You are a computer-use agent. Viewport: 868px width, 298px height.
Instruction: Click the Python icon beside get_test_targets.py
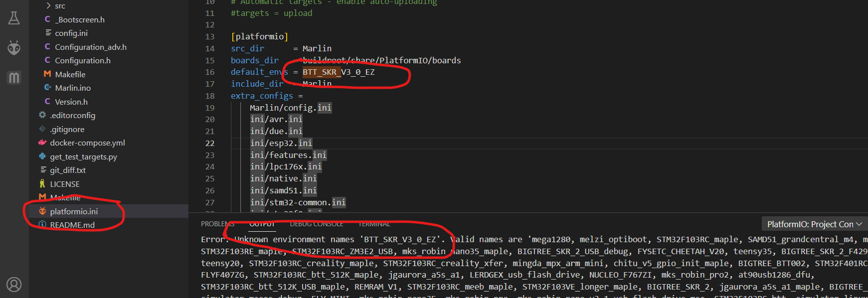pos(42,156)
